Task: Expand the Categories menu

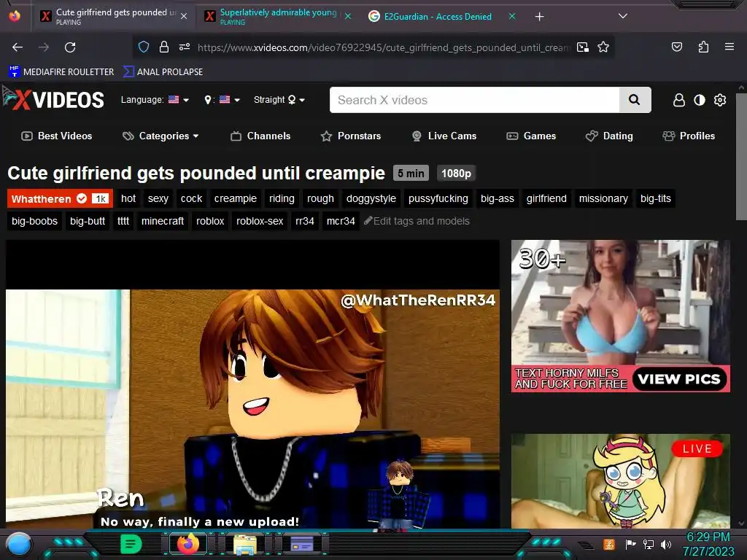Action: (x=160, y=136)
